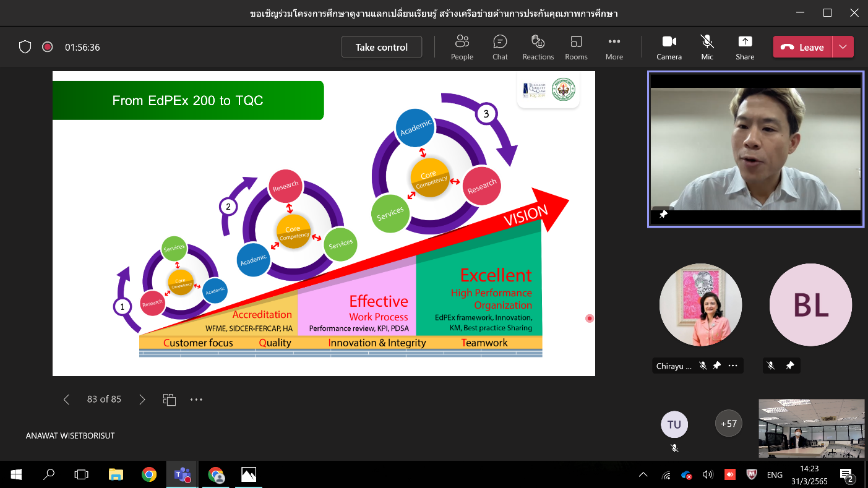This screenshot has width=868, height=488.
Task: Toggle the pin on Chirayu's tile
Action: (x=717, y=366)
